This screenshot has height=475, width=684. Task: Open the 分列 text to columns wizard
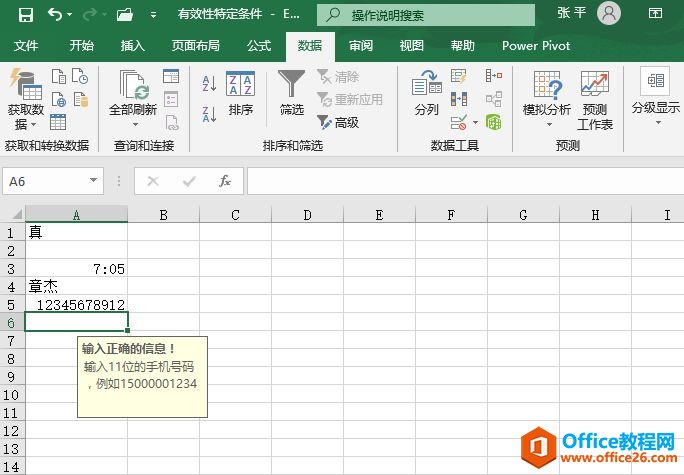426,93
